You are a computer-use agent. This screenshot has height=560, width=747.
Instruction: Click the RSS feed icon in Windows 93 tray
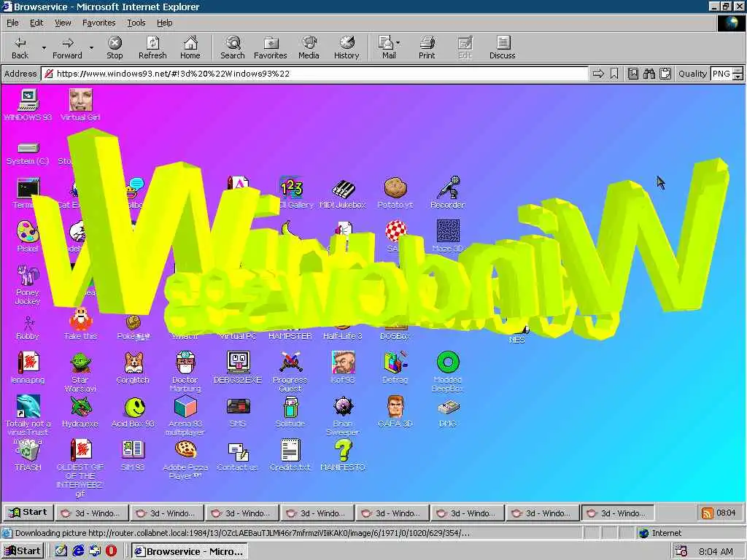pos(708,513)
